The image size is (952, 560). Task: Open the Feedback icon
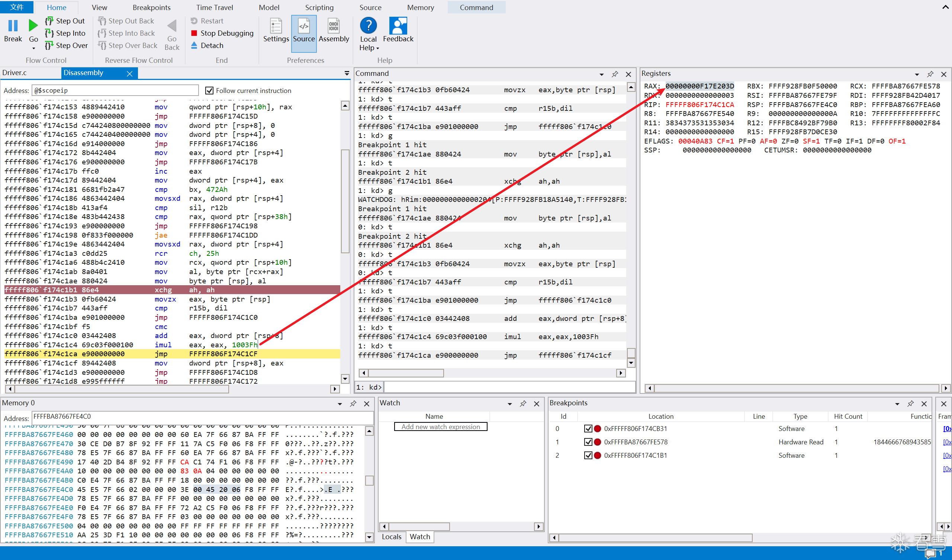click(398, 26)
